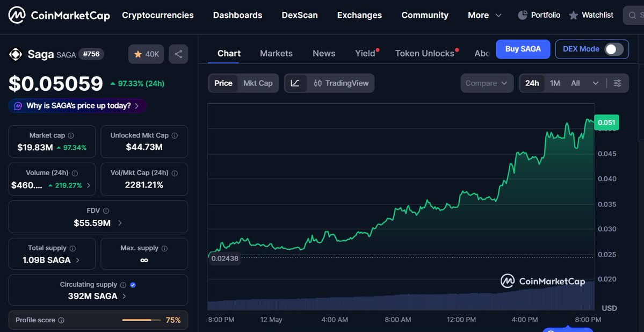Click the search magnifier icon
The width and height of the screenshot is (644, 332).
(x=632, y=16)
